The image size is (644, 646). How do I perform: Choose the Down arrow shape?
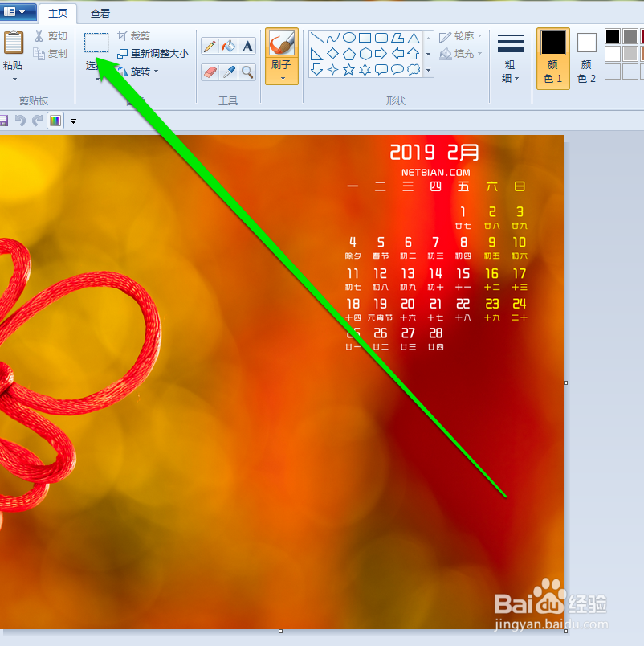click(x=316, y=69)
